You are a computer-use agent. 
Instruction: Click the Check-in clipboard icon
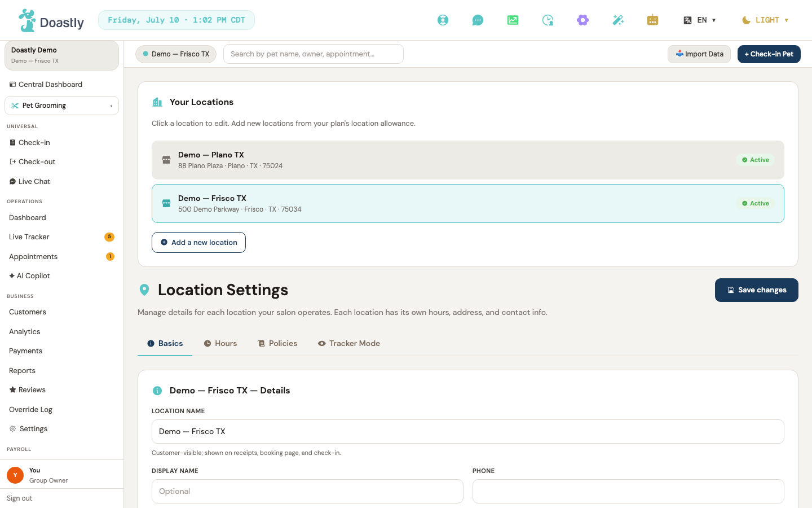(x=12, y=143)
